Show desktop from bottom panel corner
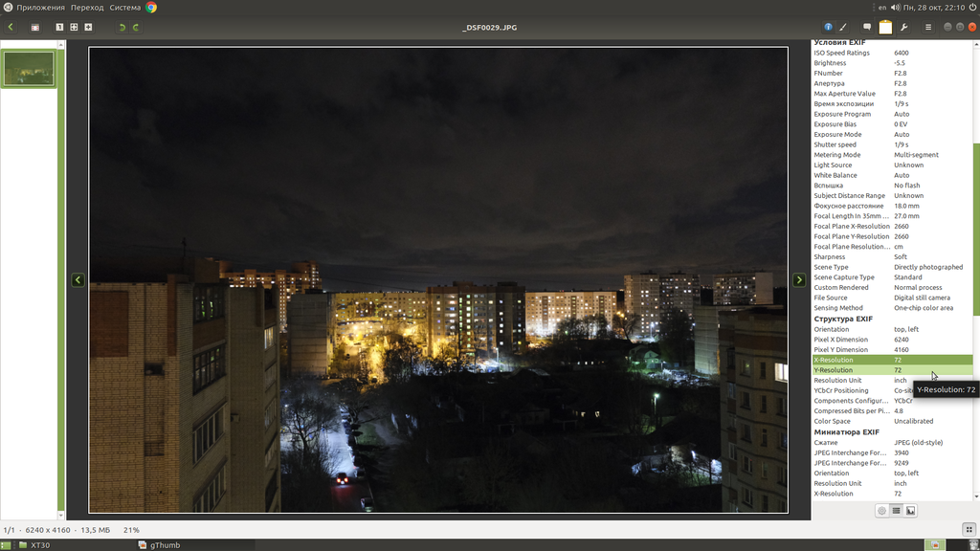The height and width of the screenshot is (551, 980). coord(5,545)
